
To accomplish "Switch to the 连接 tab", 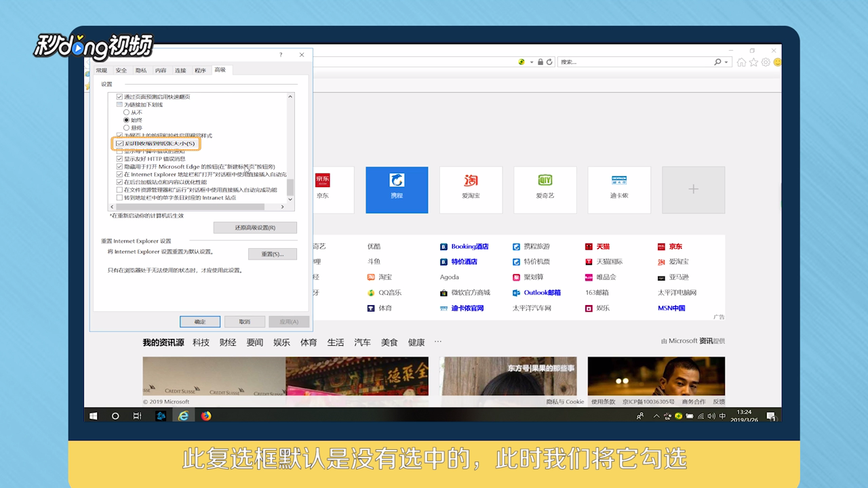I will [180, 70].
